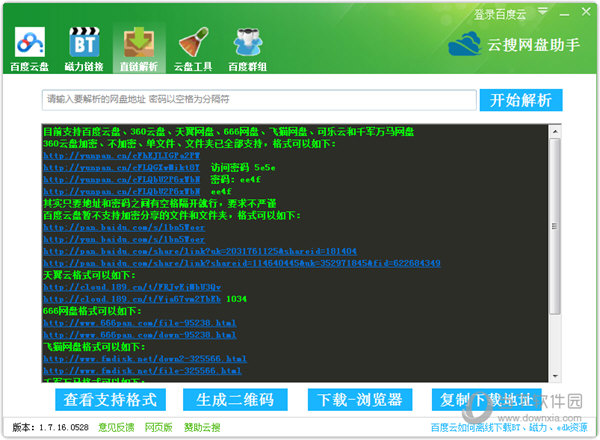This screenshot has width=600, height=440.
Task: Click the network disk address input field
Action: [259, 100]
